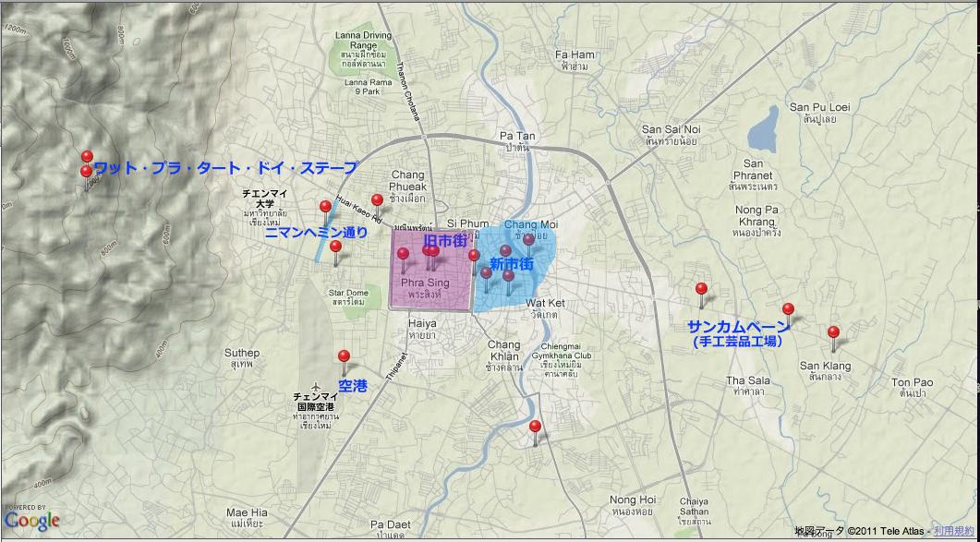Viewport: 980px width, 542px height.
Task: Select the red pin above the サンカムペーン label
Action: (788, 310)
